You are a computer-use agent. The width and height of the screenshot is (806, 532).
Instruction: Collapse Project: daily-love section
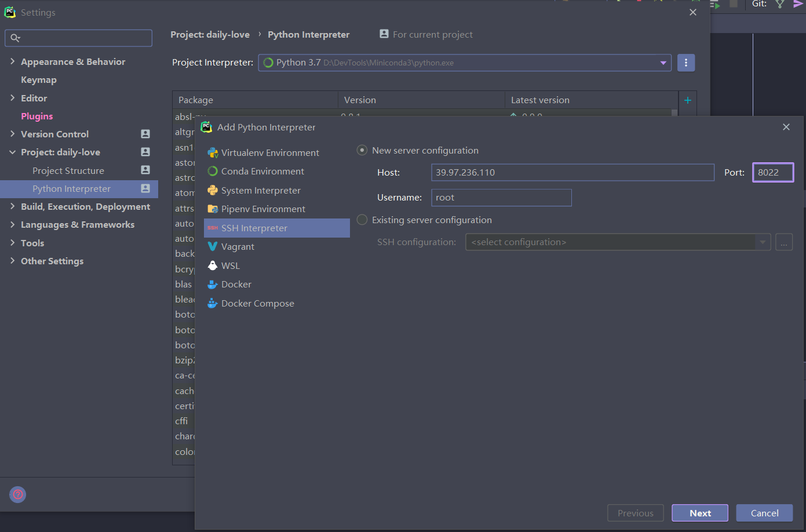coord(12,152)
